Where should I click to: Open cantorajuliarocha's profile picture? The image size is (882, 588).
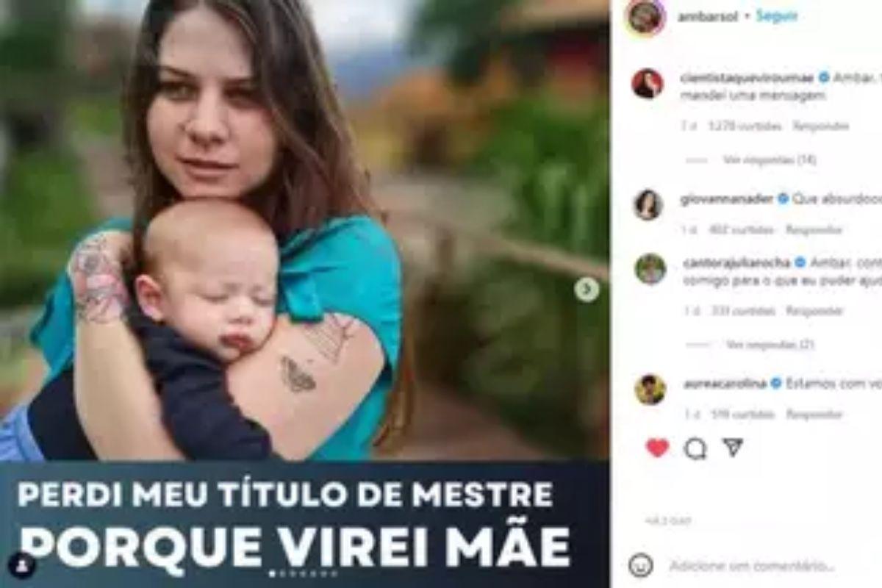650,269
